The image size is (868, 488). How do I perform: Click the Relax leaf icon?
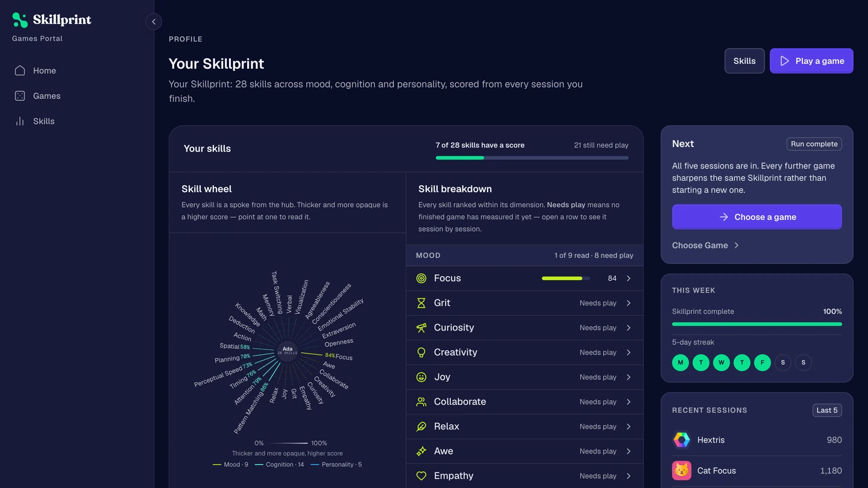click(x=421, y=427)
